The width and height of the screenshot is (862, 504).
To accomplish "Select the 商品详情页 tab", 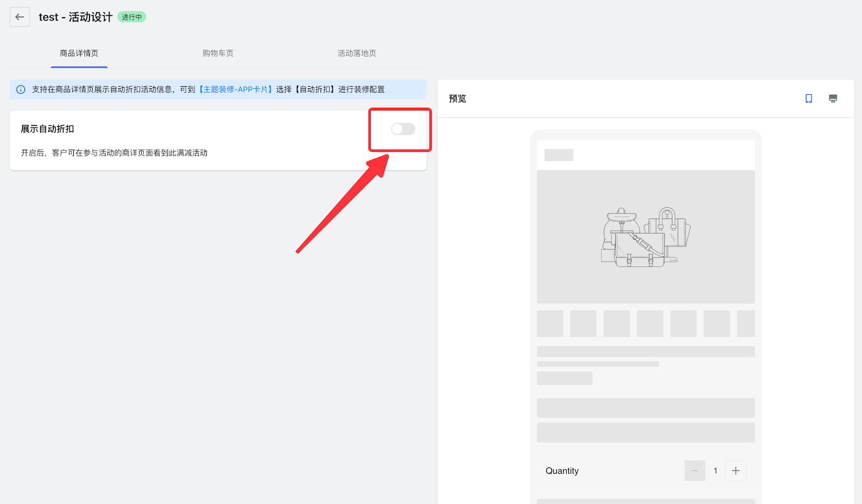I will [x=79, y=53].
